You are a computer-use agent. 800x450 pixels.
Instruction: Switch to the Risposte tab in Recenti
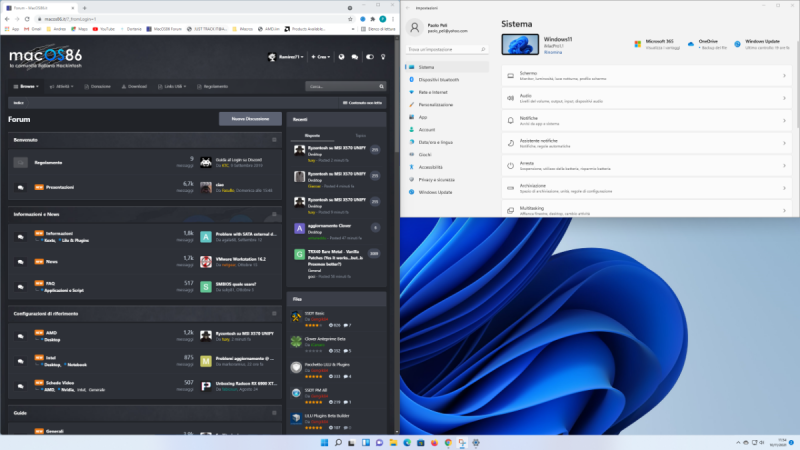pyautogui.click(x=312, y=136)
